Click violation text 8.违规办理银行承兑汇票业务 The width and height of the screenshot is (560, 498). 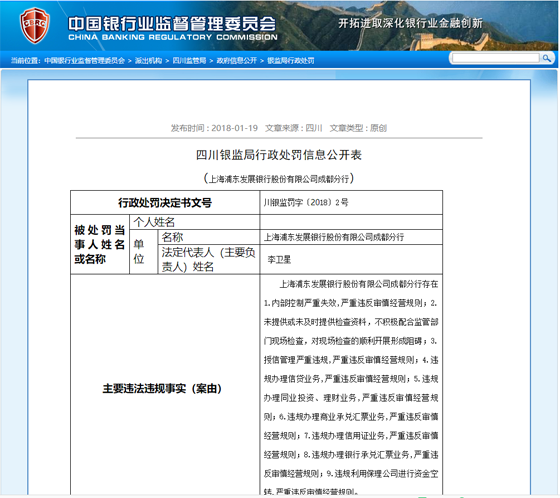[357, 455]
